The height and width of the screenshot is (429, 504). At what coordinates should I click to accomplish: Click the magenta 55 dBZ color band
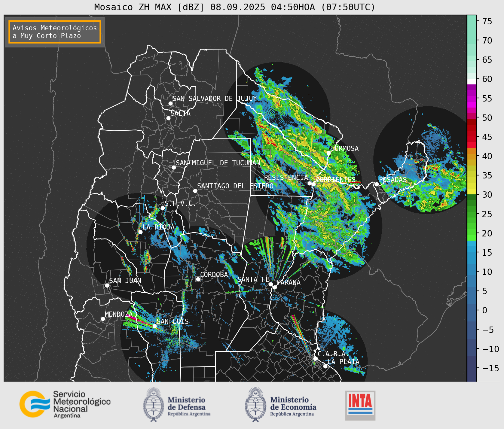(472, 99)
